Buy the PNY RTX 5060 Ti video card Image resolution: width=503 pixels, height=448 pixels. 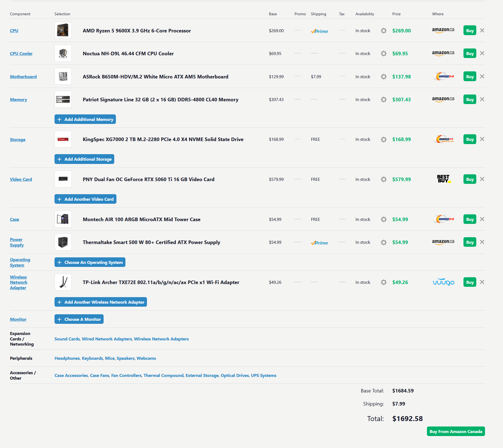pos(470,179)
